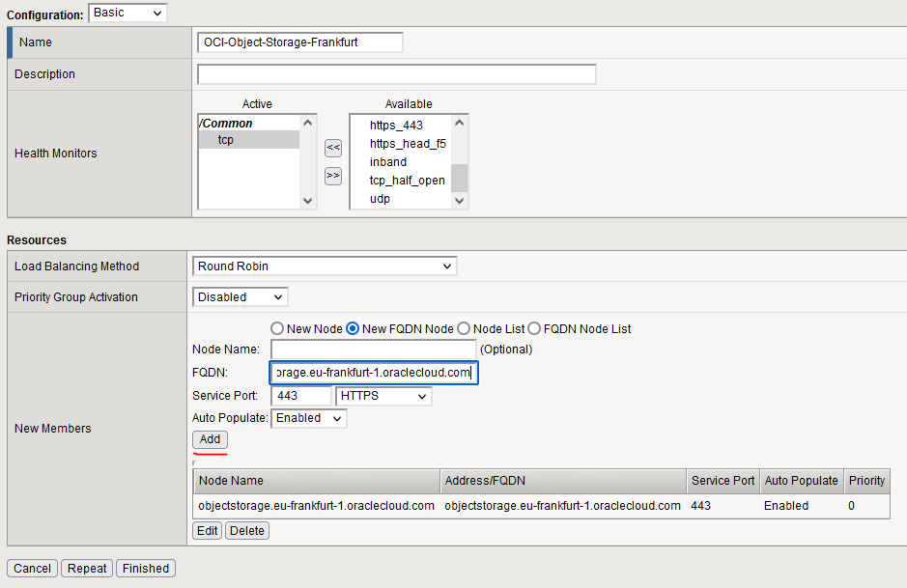907x588 pixels.
Task: Expand the Load Balancing Method dropdown
Action: point(325,266)
